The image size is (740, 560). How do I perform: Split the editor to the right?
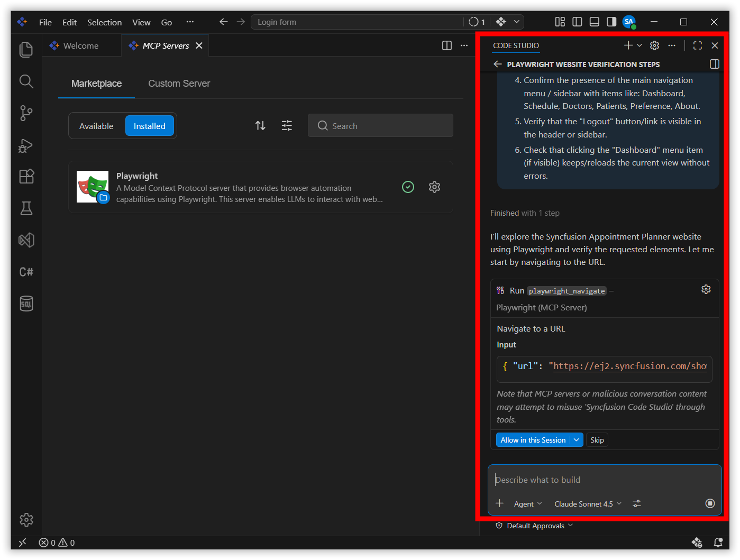point(447,45)
